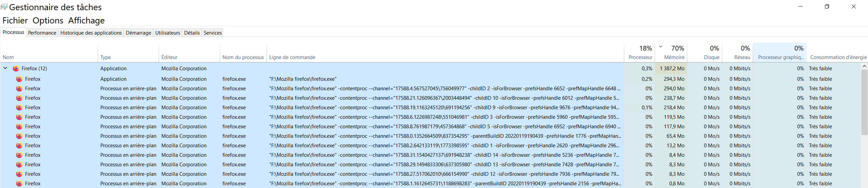The image size is (868, 188).
Task: Sort by the Nom column header
Action: (x=49, y=53)
